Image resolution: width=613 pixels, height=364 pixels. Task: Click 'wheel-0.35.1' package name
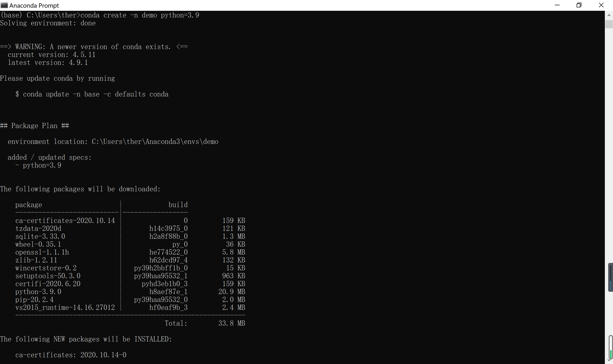[38, 244]
